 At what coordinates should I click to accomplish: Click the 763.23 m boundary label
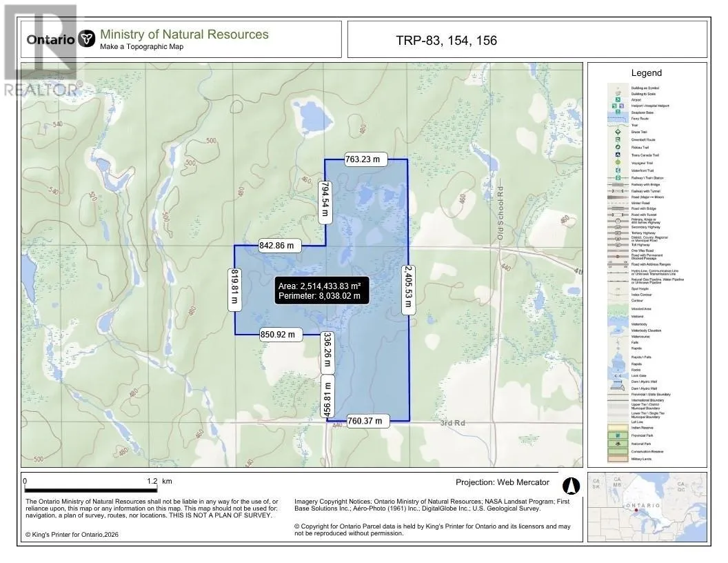(x=363, y=159)
